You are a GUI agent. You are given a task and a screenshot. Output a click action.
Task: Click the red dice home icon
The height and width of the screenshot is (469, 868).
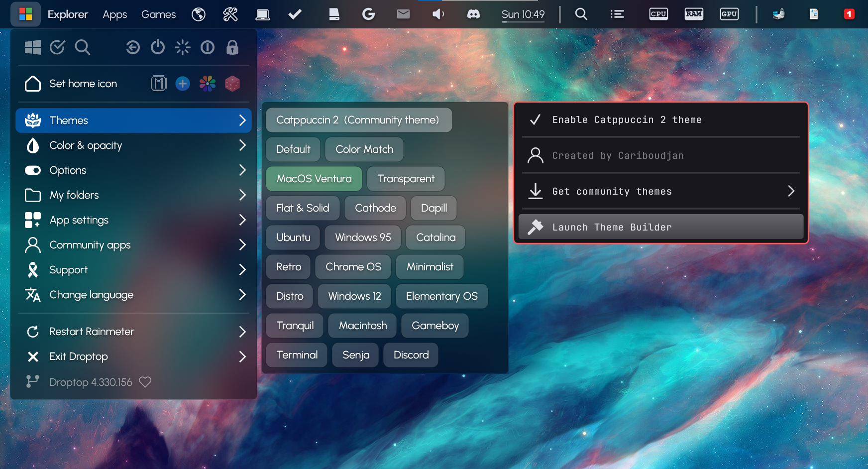[x=232, y=84]
